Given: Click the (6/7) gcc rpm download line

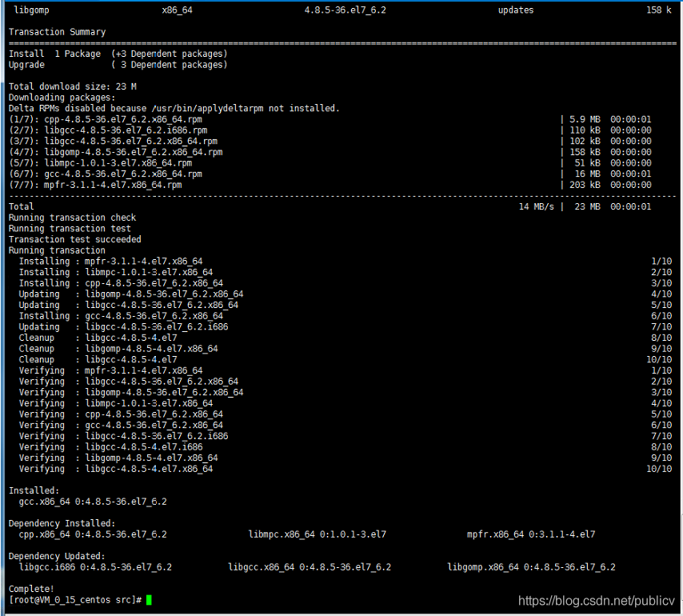Looking at the screenshot, I should [330, 174].
